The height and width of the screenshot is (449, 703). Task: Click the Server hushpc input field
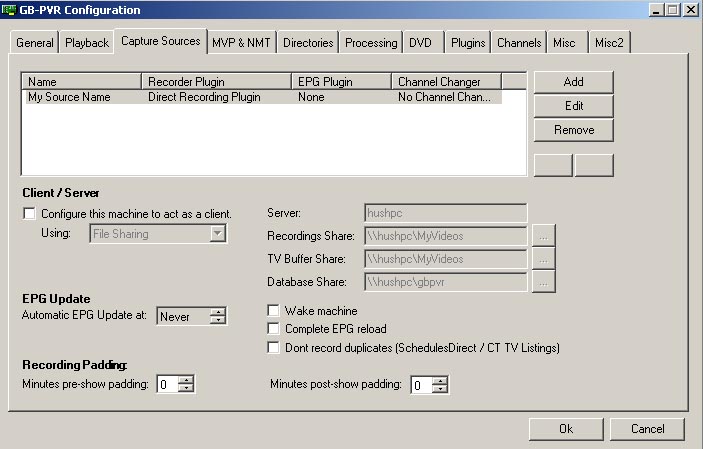(446, 213)
